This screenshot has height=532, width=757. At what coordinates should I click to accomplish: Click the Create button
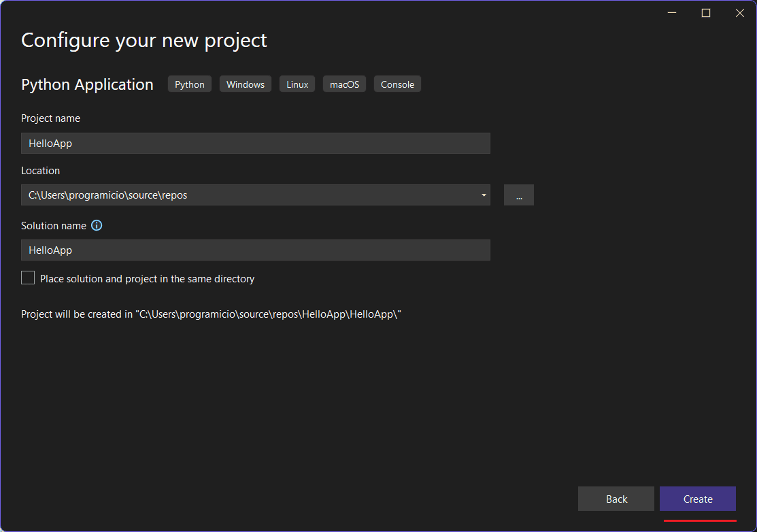point(698,499)
